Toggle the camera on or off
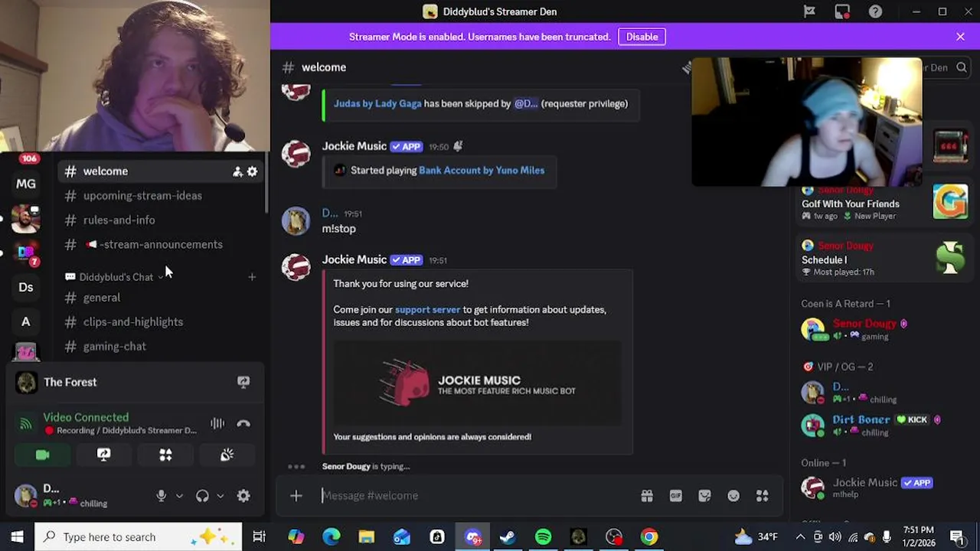The height and width of the screenshot is (551, 980). (43, 455)
